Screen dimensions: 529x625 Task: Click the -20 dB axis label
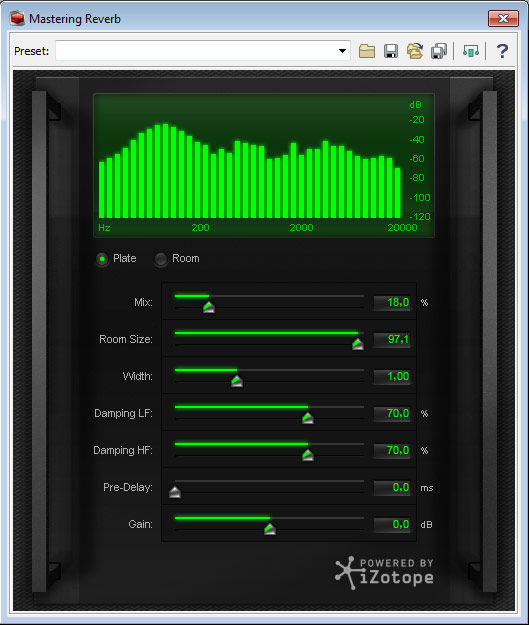click(x=417, y=120)
